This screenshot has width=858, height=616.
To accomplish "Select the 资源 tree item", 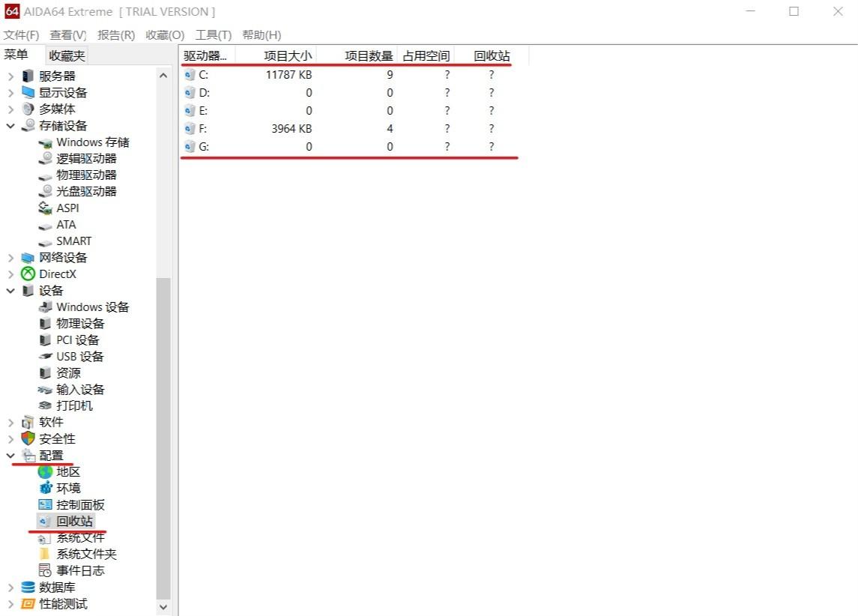I will click(x=68, y=373).
